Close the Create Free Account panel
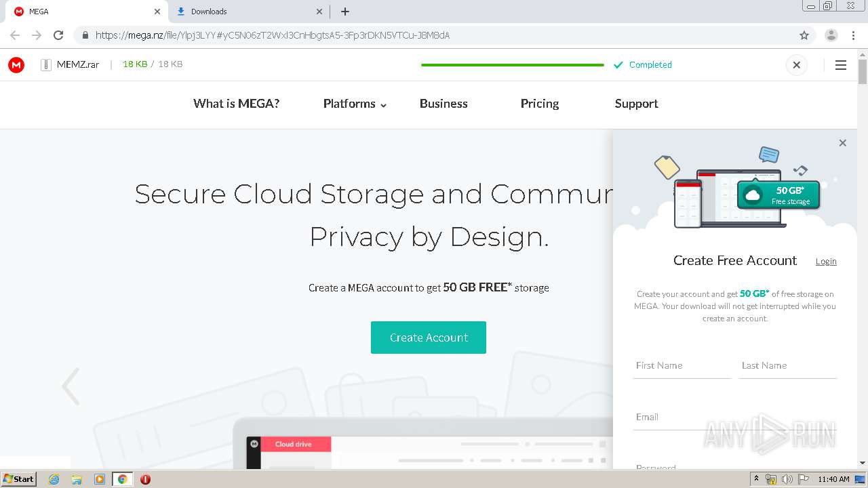This screenshot has width=868, height=488. point(842,143)
